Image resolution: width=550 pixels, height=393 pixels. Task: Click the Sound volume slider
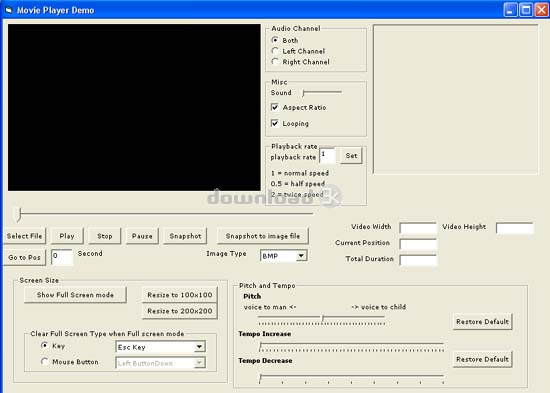pyautogui.click(x=322, y=93)
